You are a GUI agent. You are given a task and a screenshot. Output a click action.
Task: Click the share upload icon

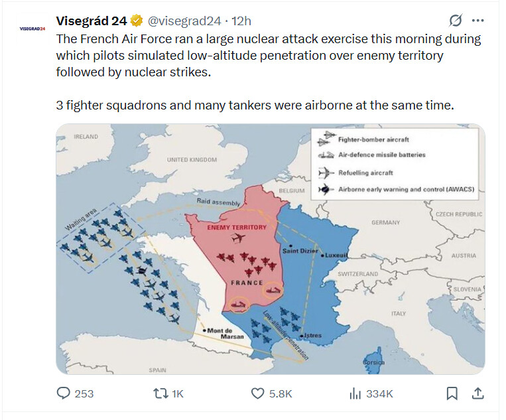coord(478,393)
